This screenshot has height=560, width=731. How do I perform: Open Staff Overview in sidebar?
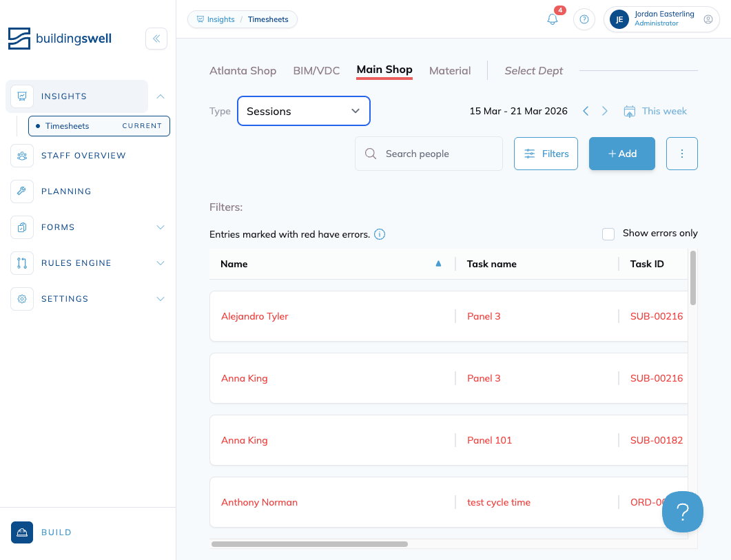coord(83,155)
